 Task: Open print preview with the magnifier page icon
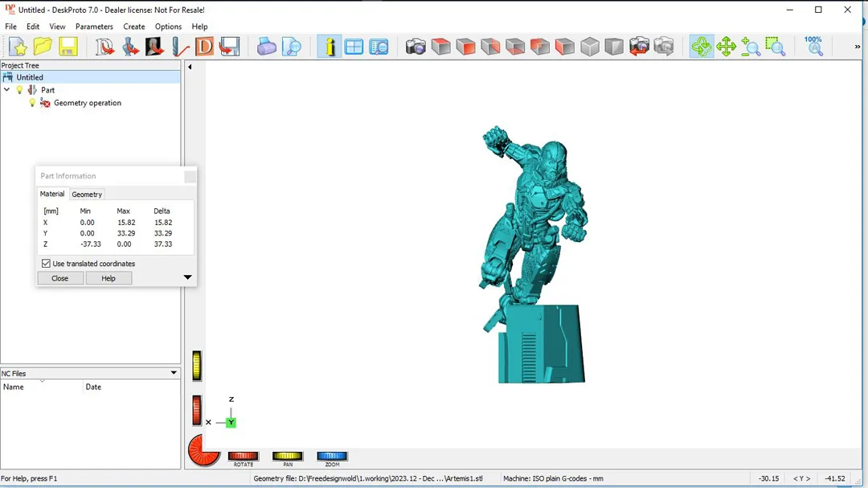[291, 47]
